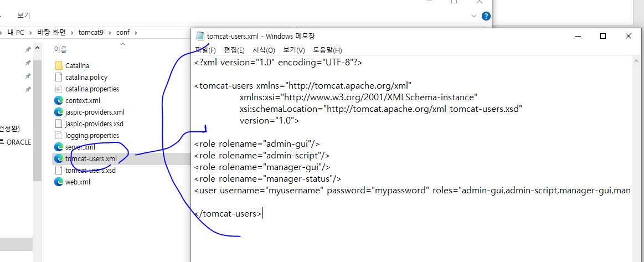This screenshot has width=644, height=262.
Task: Click conf in the address breadcrumb
Action: (x=122, y=33)
